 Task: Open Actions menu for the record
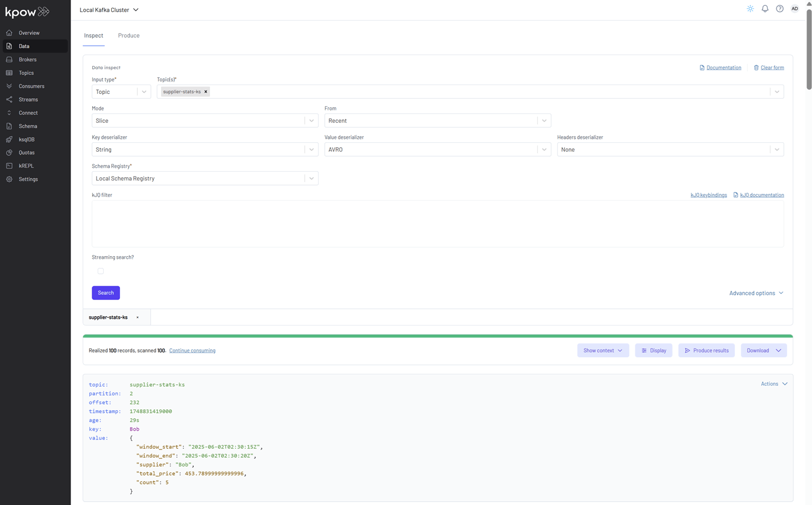coord(774,384)
